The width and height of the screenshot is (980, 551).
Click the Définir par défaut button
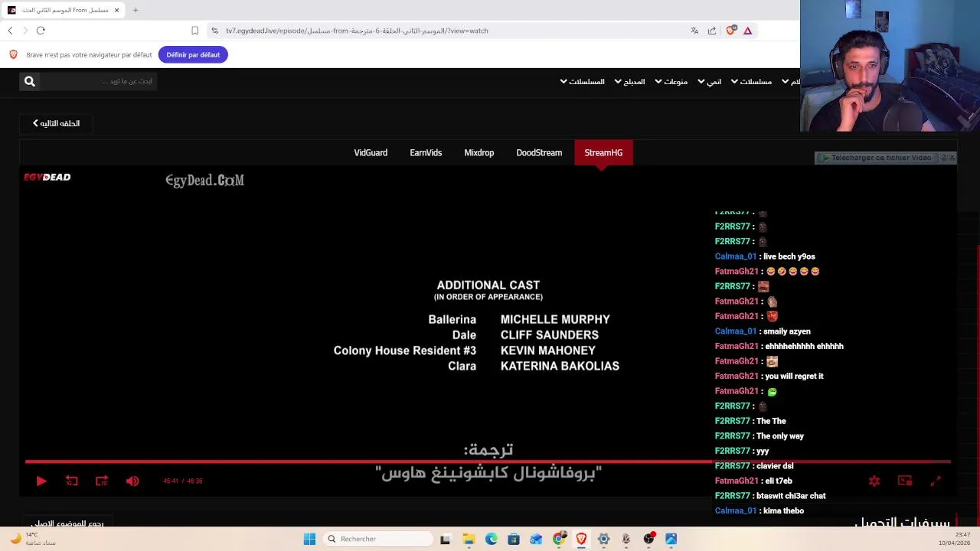click(193, 54)
